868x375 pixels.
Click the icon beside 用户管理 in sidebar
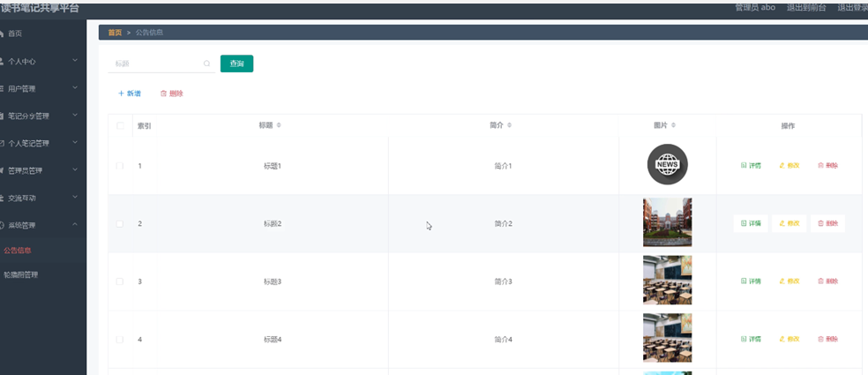point(2,88)
